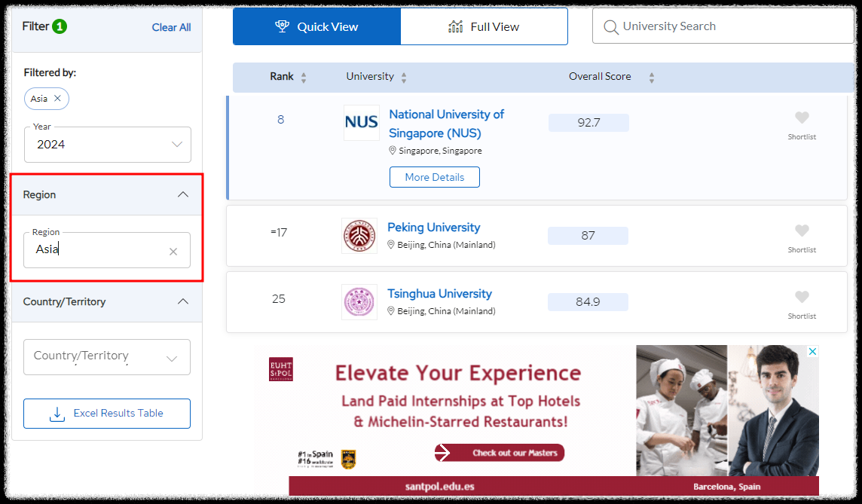Image resolution: width=862 pixels, height=504 pixels.
Task: Download the Excel Results Table
Action: point(107,414)
